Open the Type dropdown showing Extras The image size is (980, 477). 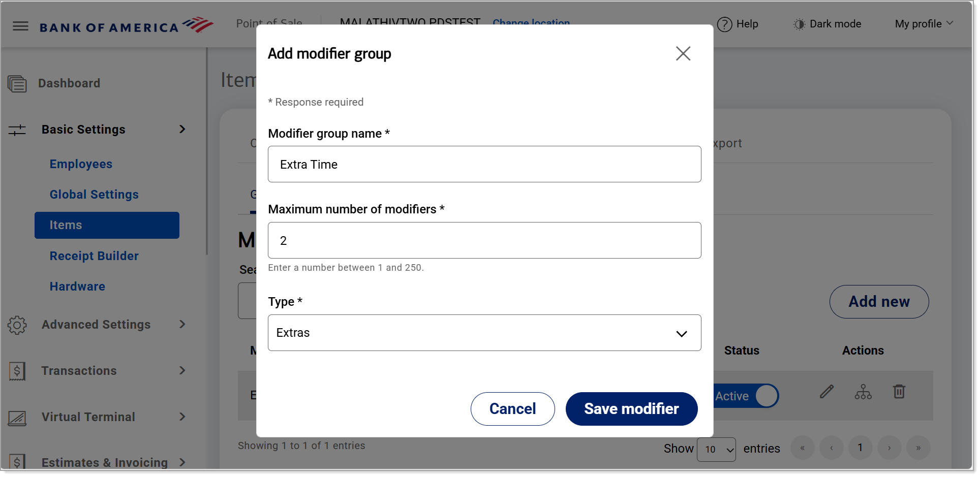[484, 333]
